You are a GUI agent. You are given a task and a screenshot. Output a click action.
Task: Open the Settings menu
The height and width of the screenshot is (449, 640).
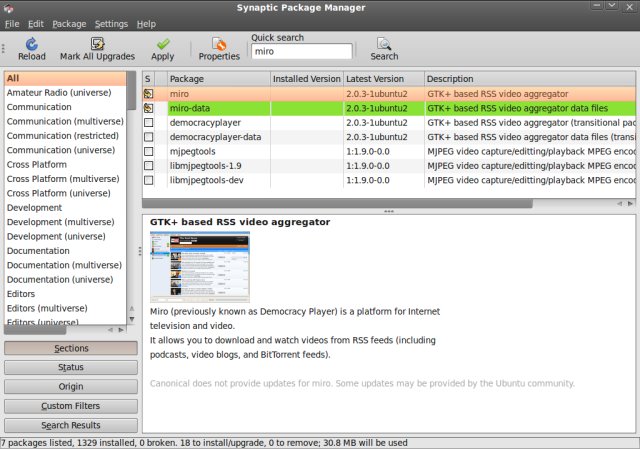tap(111, 23)
